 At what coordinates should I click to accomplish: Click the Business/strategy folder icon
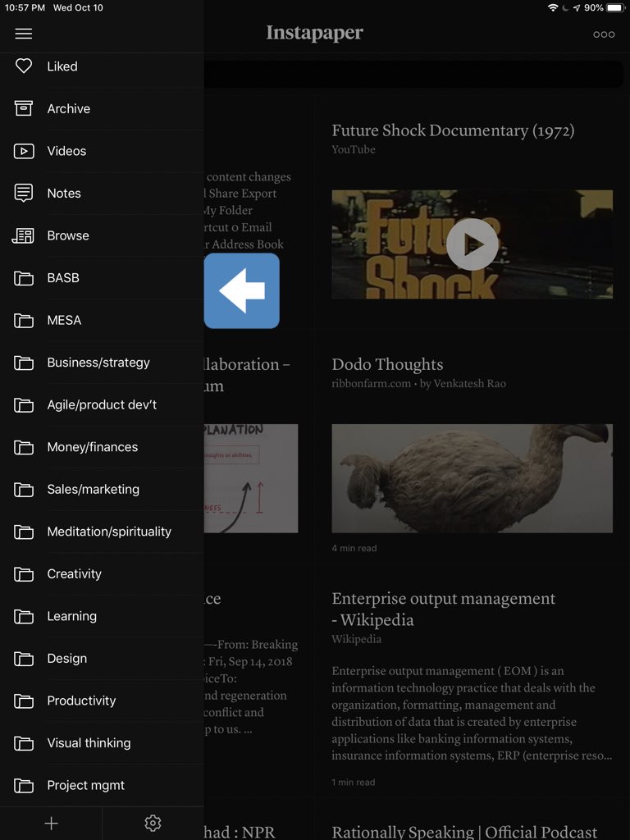pos(24,363)
